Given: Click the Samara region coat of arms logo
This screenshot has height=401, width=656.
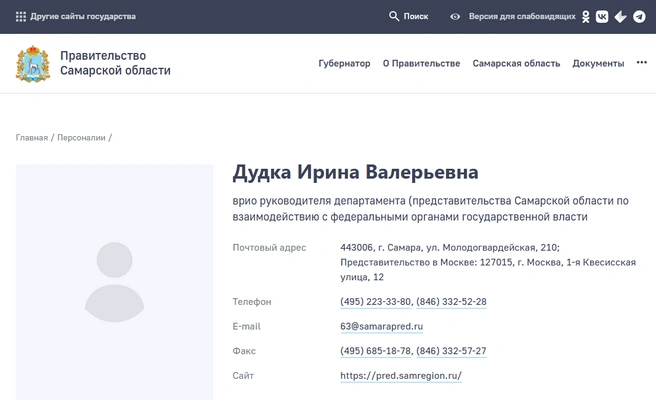Looking at the screenshot, I should [x=33, y=64].
